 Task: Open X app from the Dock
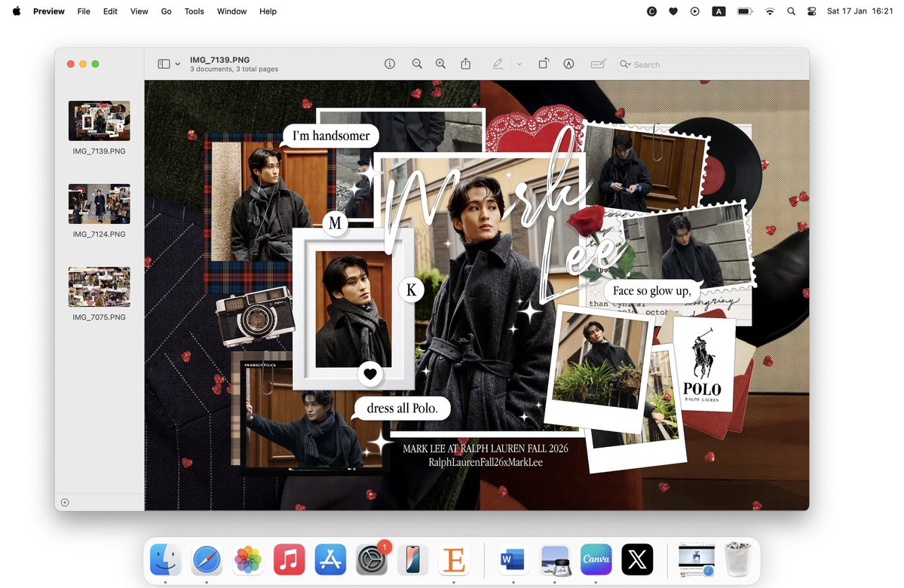click(x=637, y=559)
